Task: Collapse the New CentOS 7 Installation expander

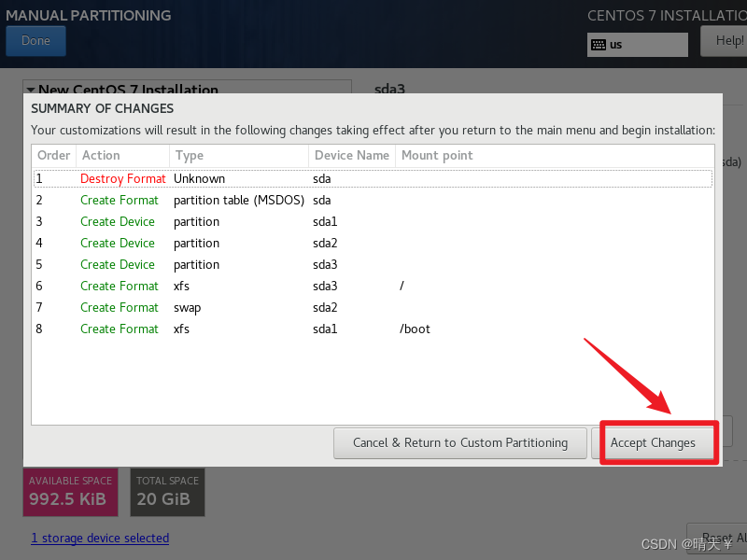Action: (31, 89)
